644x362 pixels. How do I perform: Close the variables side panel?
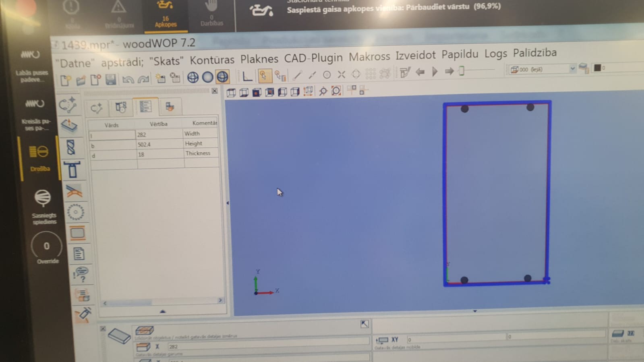(x=215, y=91)
